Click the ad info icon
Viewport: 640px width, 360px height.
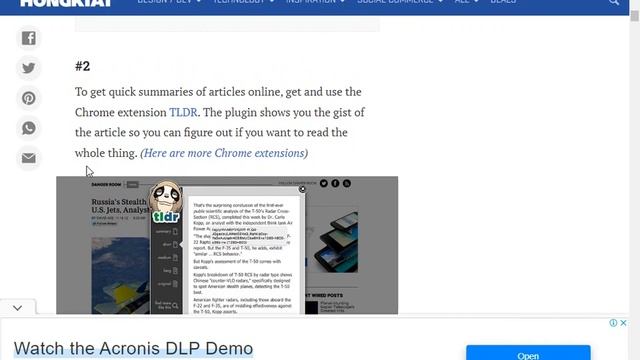(613, 323)
